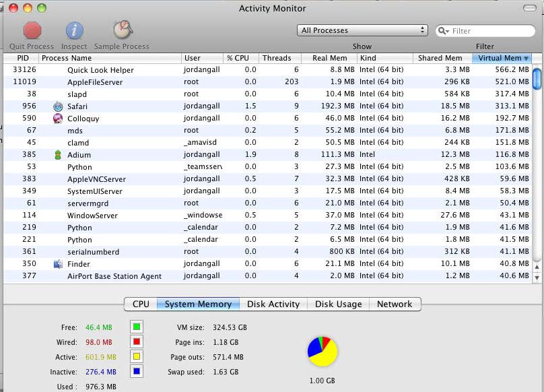The height and width of the screenshot is (392, 544).
Task: Select the Adium process name
Action: pos(79,155)
